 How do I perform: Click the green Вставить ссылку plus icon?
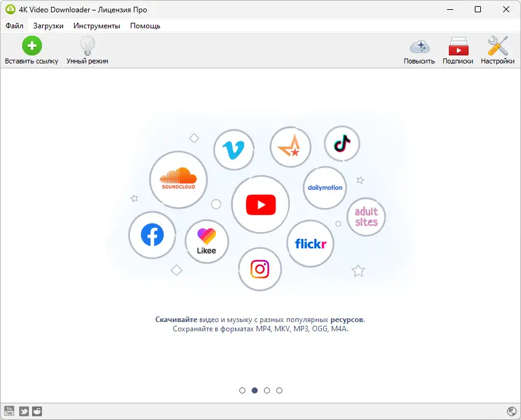32,44
